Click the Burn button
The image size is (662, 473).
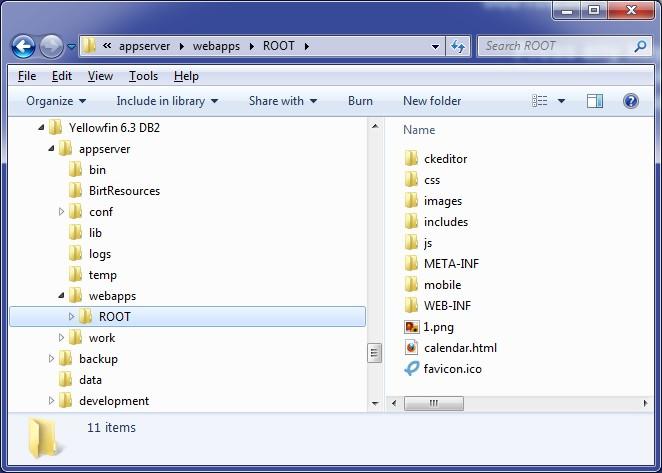click(360, 101)
